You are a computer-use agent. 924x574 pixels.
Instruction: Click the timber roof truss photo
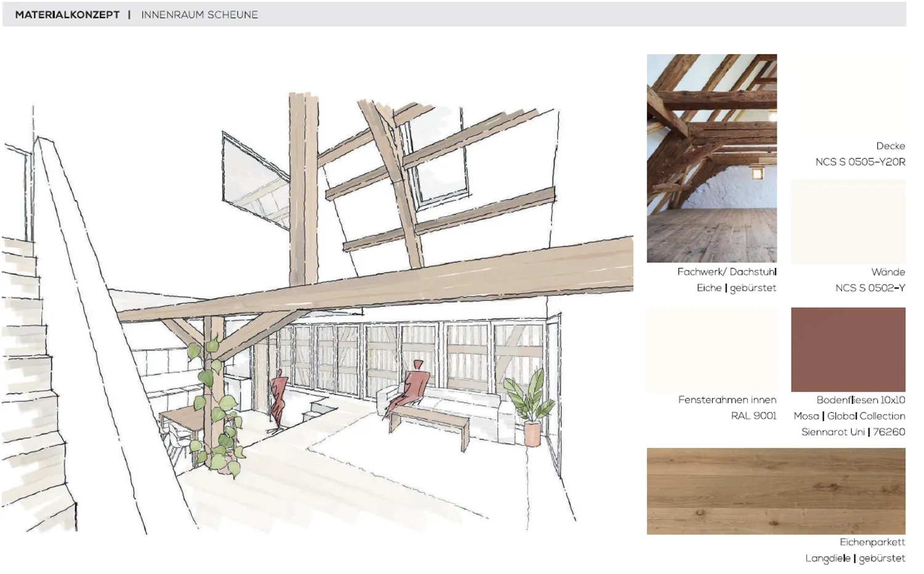711,158
